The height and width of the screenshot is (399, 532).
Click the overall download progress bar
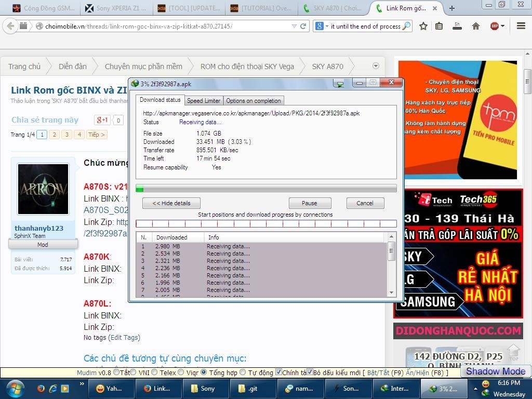266,188
